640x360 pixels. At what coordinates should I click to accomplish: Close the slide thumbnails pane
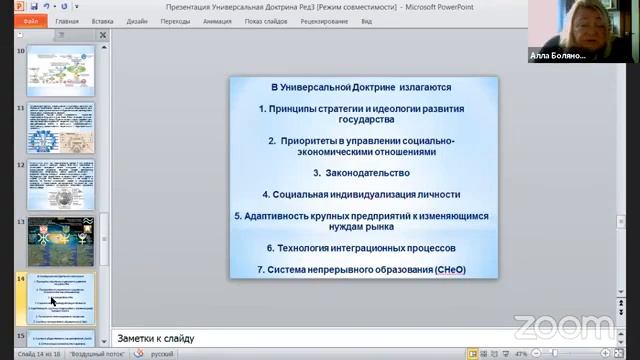(x=103, y=36)
